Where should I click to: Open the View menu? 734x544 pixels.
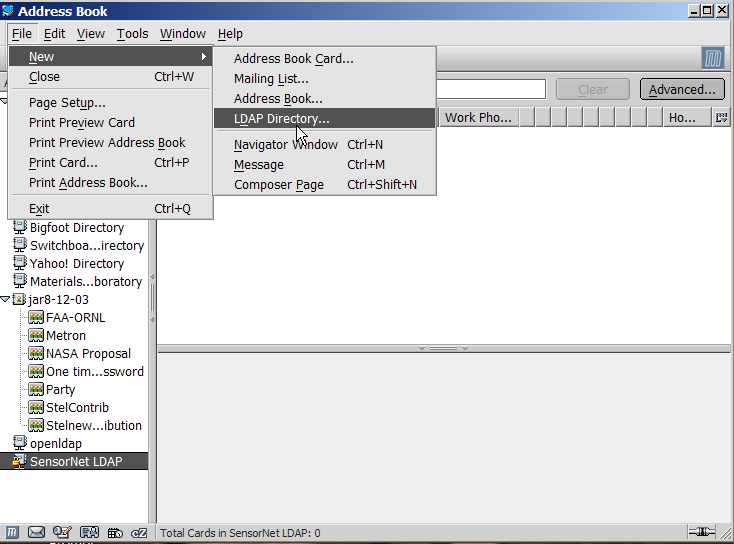click(x=91, y=34)
